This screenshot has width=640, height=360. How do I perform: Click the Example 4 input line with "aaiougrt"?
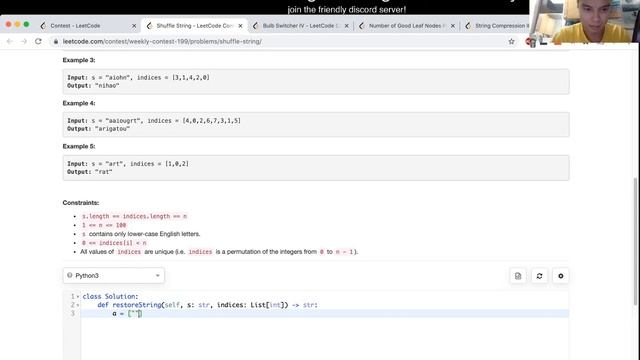tap(154, 121)
